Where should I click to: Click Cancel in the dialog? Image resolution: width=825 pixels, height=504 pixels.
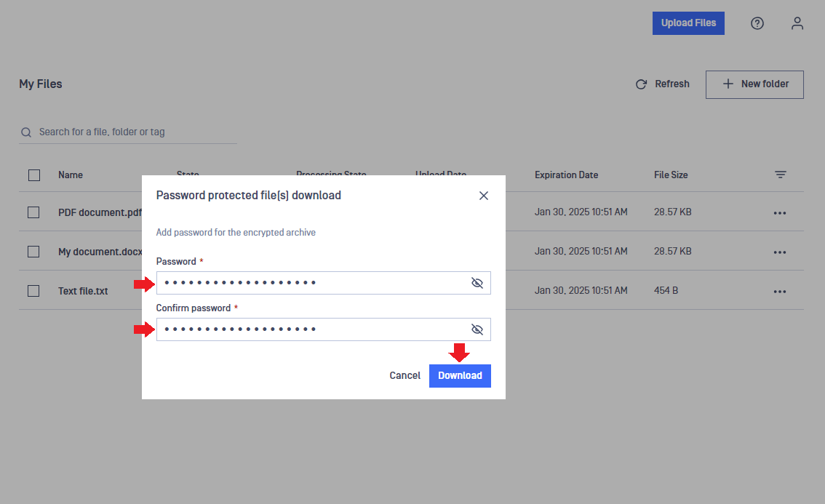point(404,376)
